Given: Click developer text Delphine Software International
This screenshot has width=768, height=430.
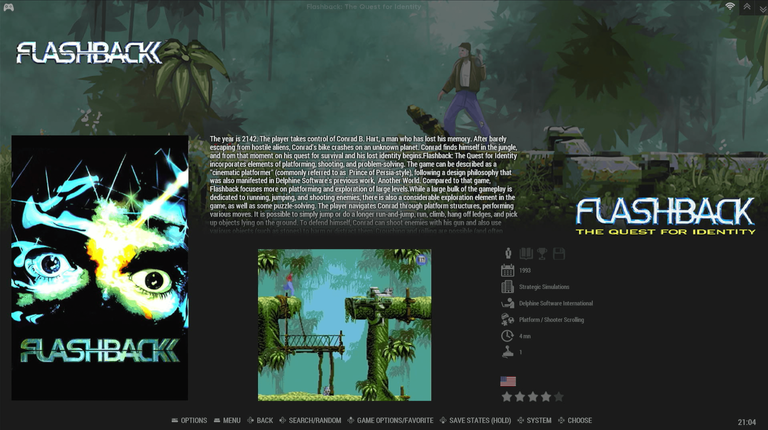Looking at the screenshot, I should 556,303.
